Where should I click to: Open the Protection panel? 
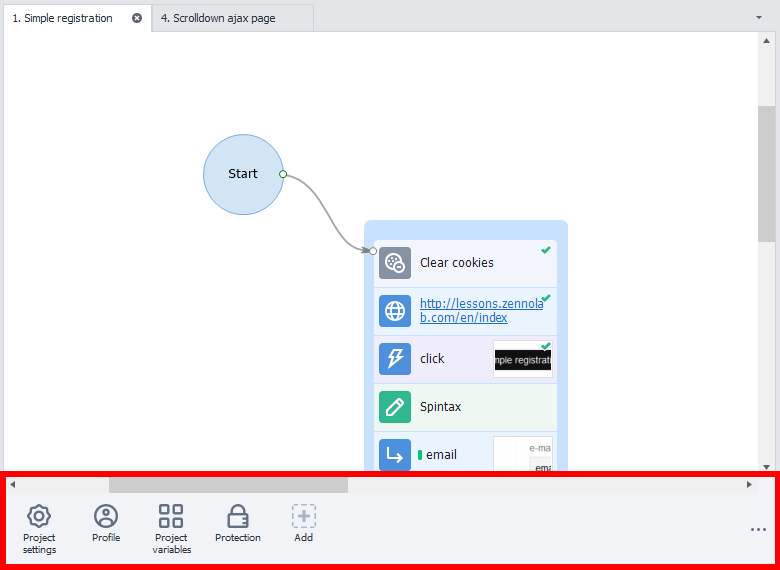click(x=238, y=524)
